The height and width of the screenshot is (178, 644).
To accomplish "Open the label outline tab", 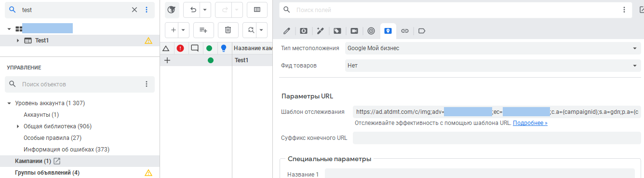I will (x=422, y=31).
